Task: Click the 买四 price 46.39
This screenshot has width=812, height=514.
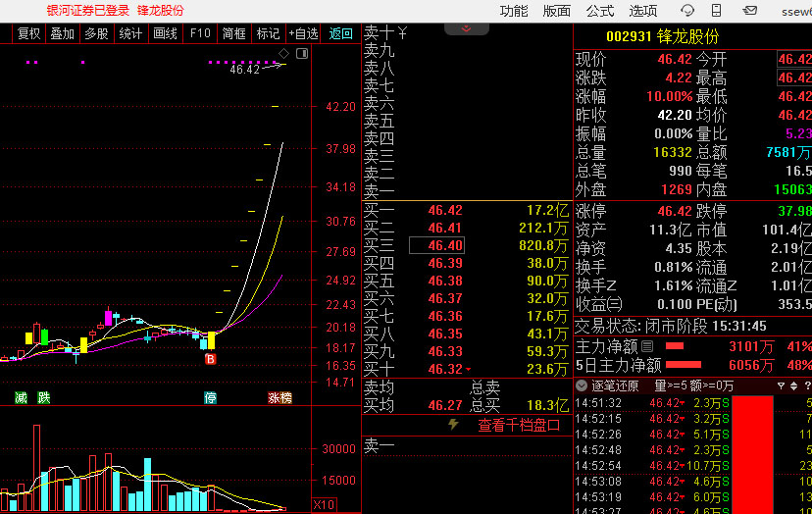Action: (445, 263)
